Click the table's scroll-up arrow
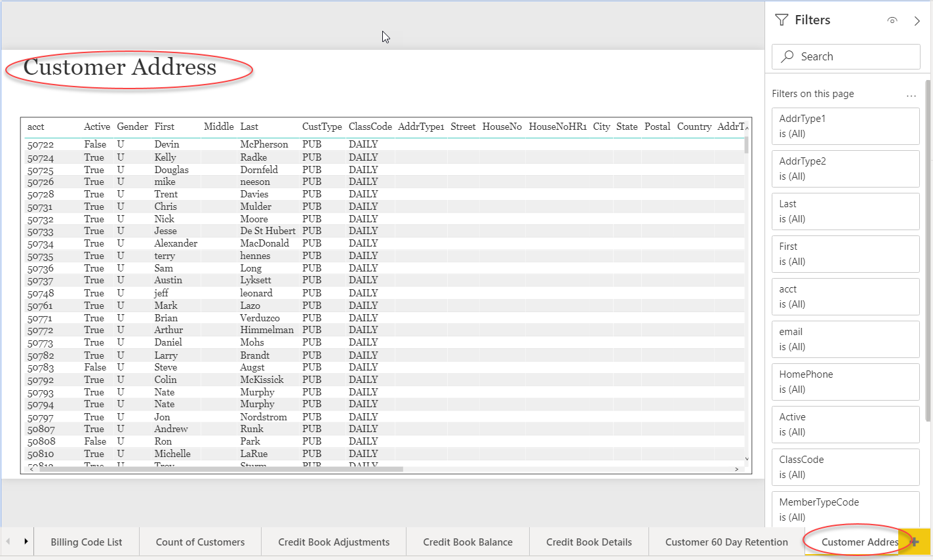The width and height of the screenshot is (933, 560). coord(747,127)
